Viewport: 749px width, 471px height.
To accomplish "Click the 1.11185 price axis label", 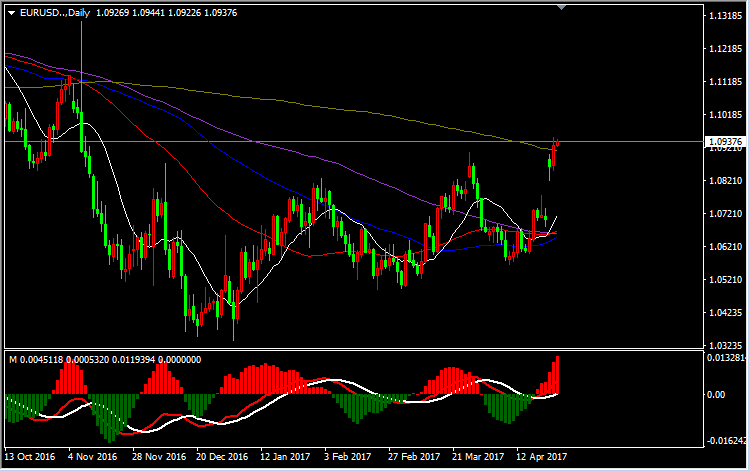I will [x=726, y=82].
